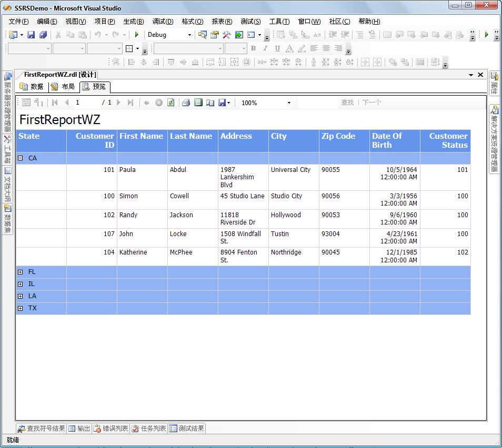Click the Underline formatting button

click(277, 48)
